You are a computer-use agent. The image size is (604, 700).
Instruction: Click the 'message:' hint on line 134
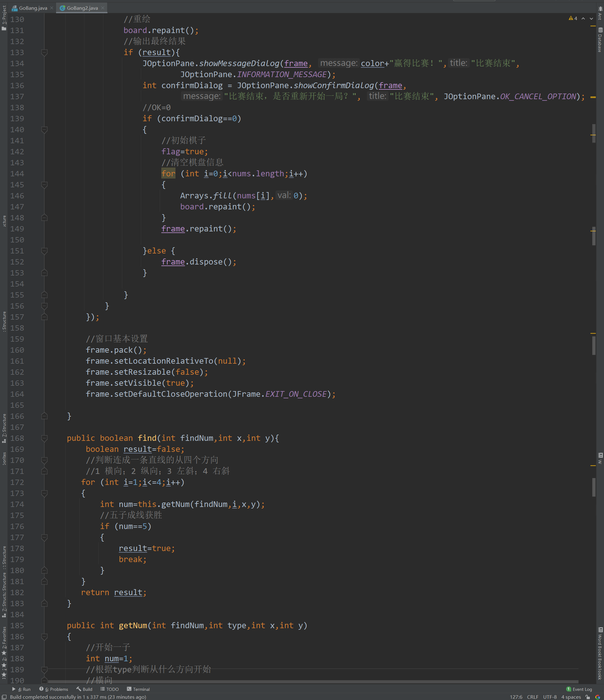tap(339, 63)
